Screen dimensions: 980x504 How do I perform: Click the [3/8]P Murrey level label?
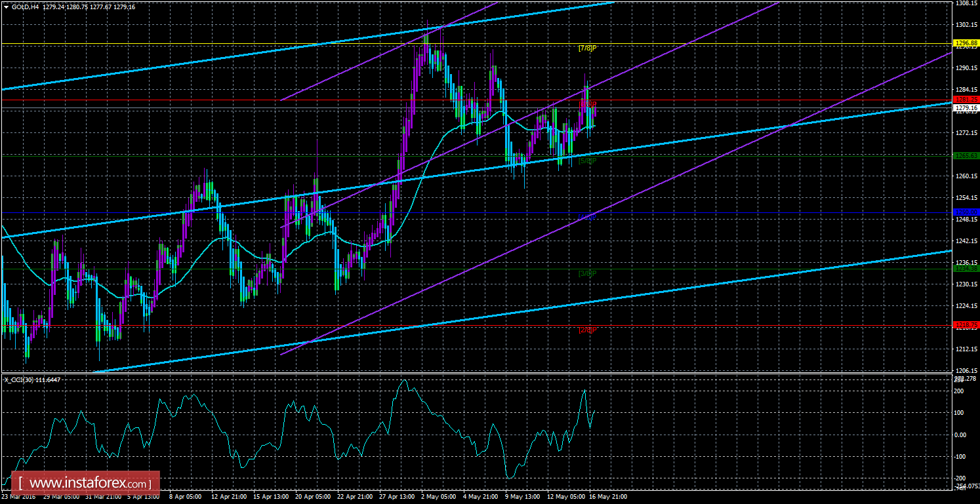(x=587, y=273)
